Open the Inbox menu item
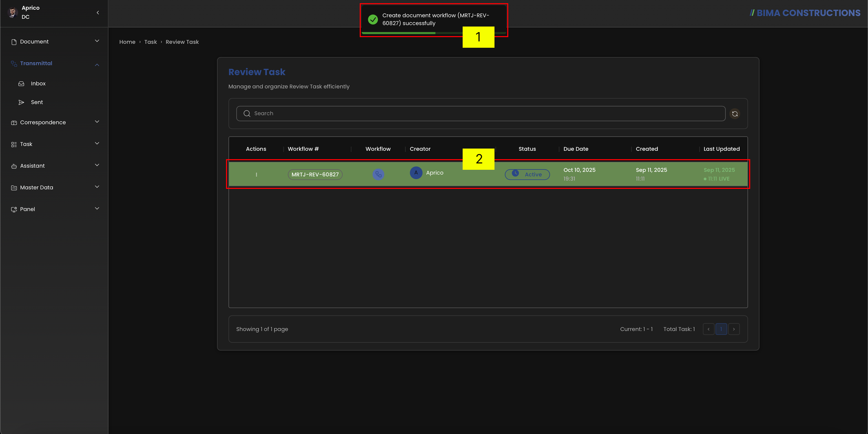868x434 pixels. pyautogui.click(x=38, y=84)
